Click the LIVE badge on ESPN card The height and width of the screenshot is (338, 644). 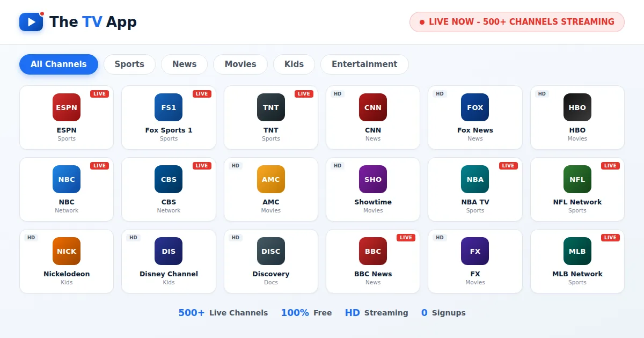99,94
